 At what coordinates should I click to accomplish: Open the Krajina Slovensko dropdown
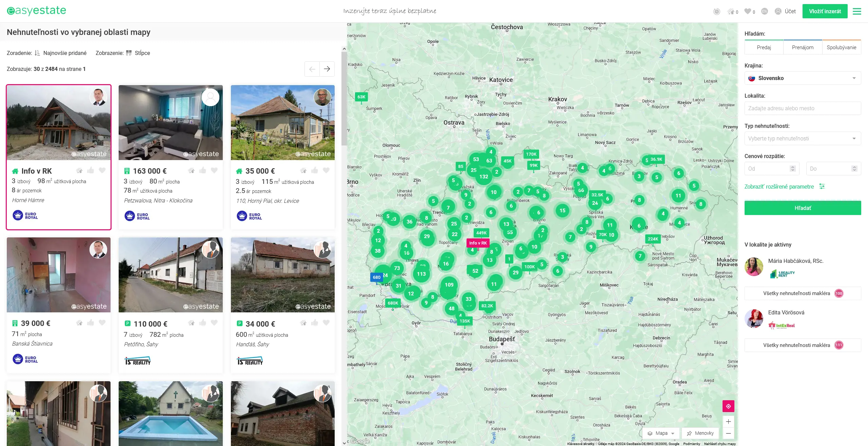803,78
